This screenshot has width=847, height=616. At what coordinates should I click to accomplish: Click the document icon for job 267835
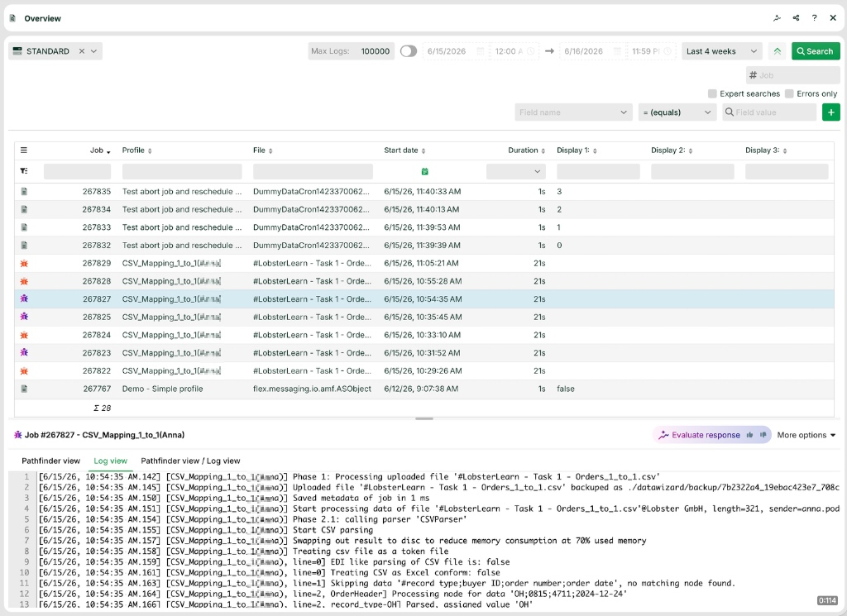(24, 191)
